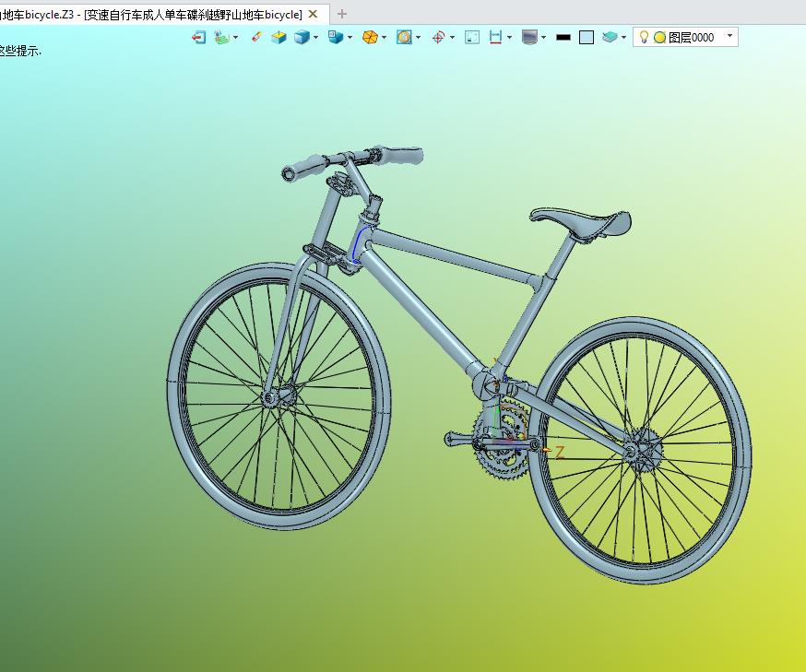Toggle the square window view icon
Image resolution: width=806 pixels, height=672 pixels.
472,37
